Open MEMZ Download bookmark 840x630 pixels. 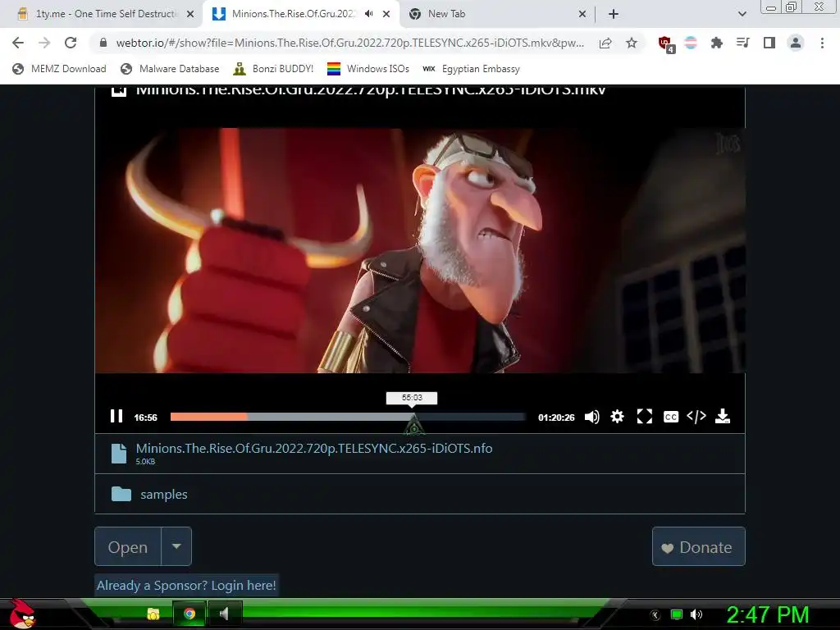click(59, 69)
